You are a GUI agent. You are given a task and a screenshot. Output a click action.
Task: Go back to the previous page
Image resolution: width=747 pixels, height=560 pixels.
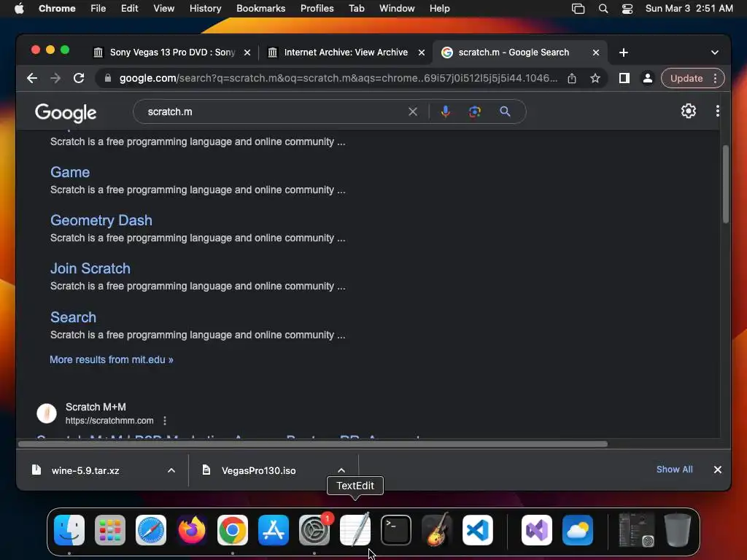click(x=32, y=78)
